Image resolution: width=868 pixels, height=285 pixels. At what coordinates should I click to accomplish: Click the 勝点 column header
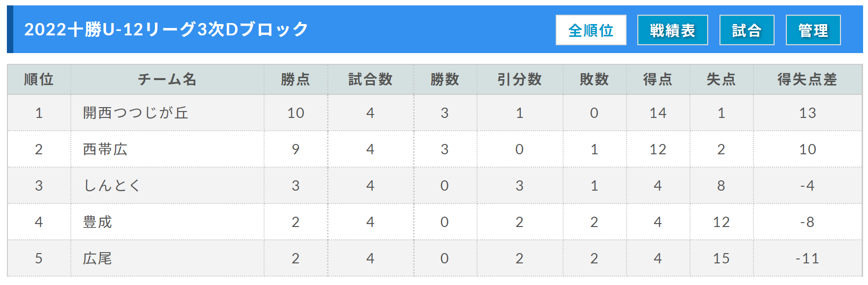coord(296,79)
